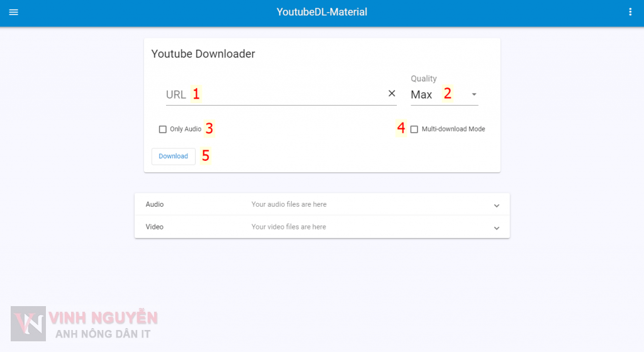
Task: Click 'Your video files are here' text
Action: pyautogui.click(x=289, y=227)
